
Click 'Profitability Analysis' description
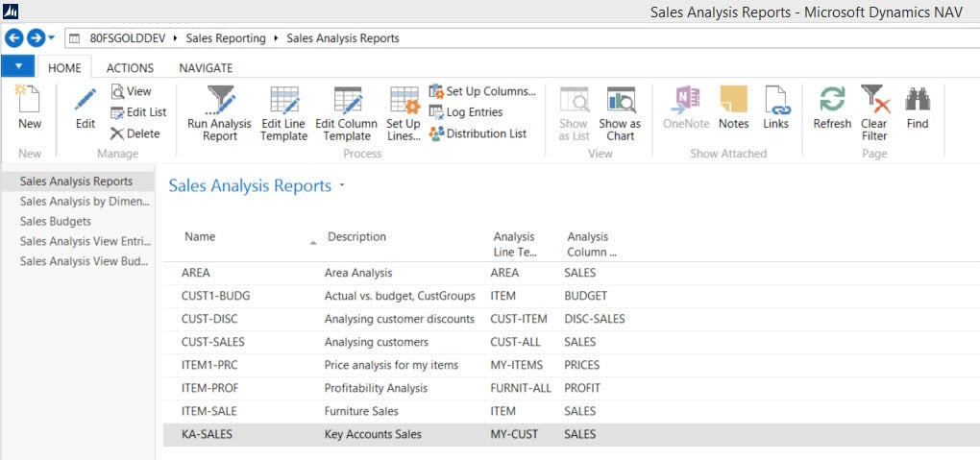(377, 388)
